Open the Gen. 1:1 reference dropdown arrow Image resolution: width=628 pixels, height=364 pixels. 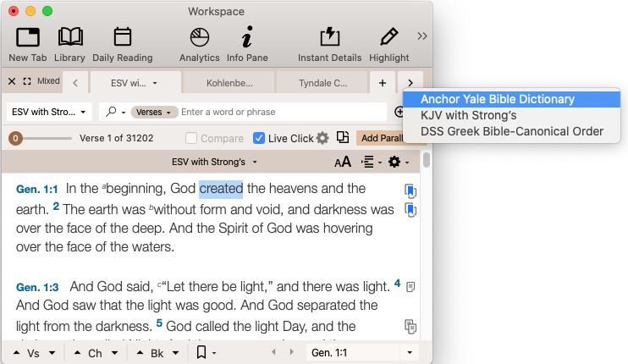[x=410, y=352]
